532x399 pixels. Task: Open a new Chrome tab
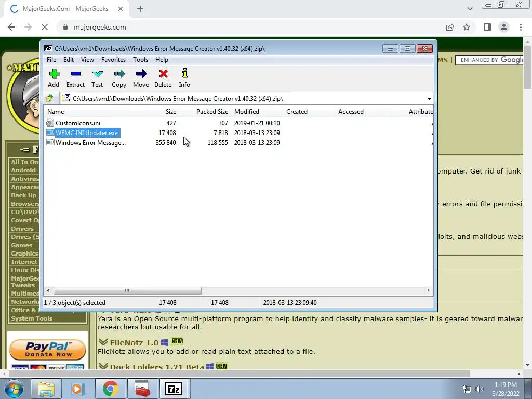click(140, 9)
